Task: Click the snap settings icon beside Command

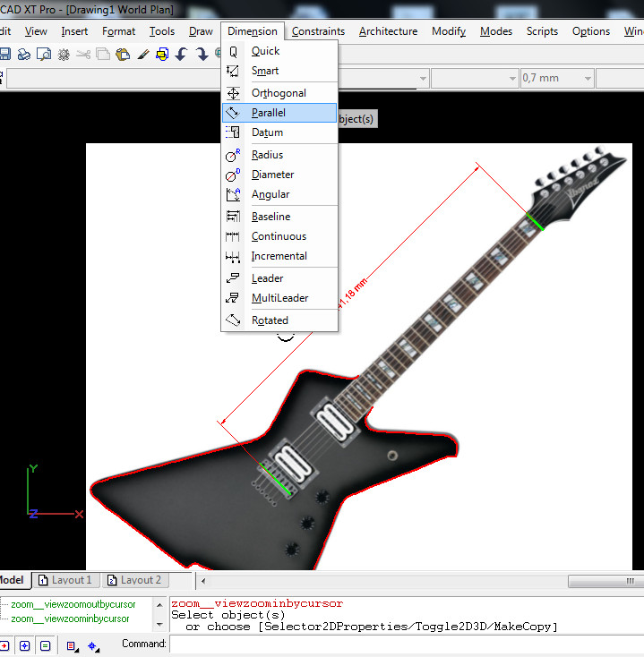Action: click(92, 644)
